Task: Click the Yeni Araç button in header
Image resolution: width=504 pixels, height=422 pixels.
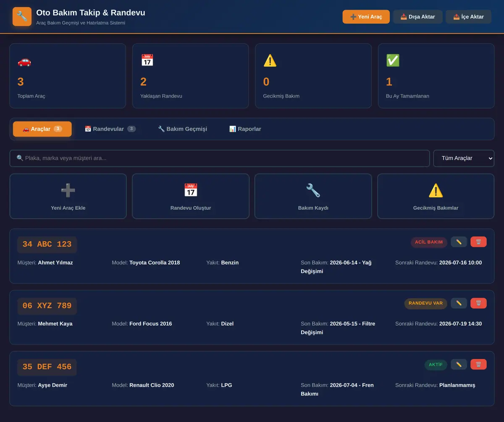Action: (366, 17)
